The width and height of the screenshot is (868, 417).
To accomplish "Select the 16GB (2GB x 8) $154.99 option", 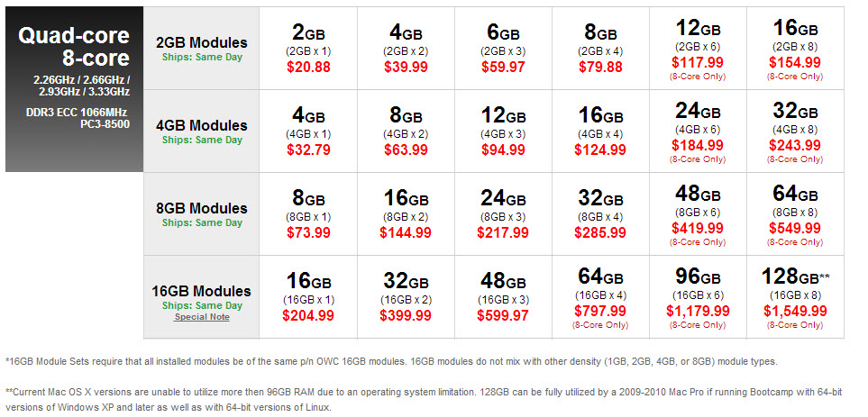I will click(795, 48).
